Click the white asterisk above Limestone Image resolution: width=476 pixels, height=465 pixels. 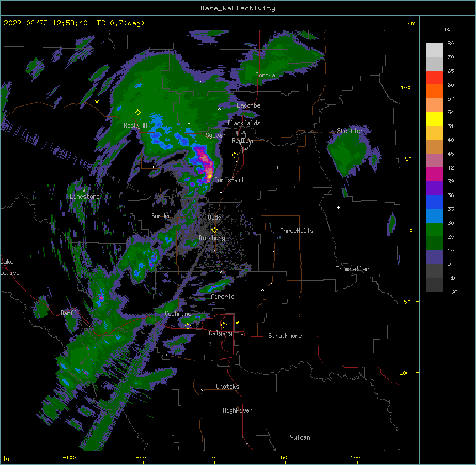tap(84, 191)
